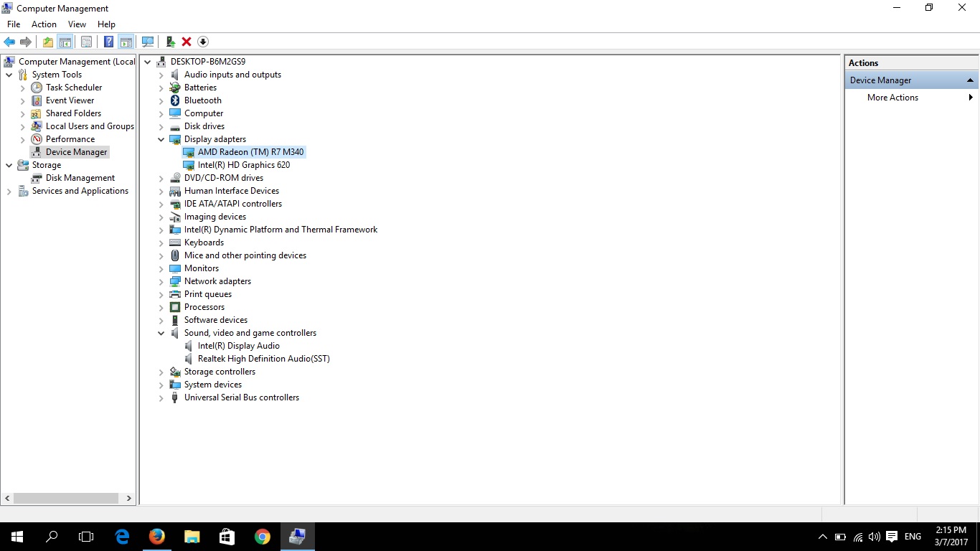Select Computer Management (Local) root
This screenshot has height=551, width=980.
[x=77, y=62]
